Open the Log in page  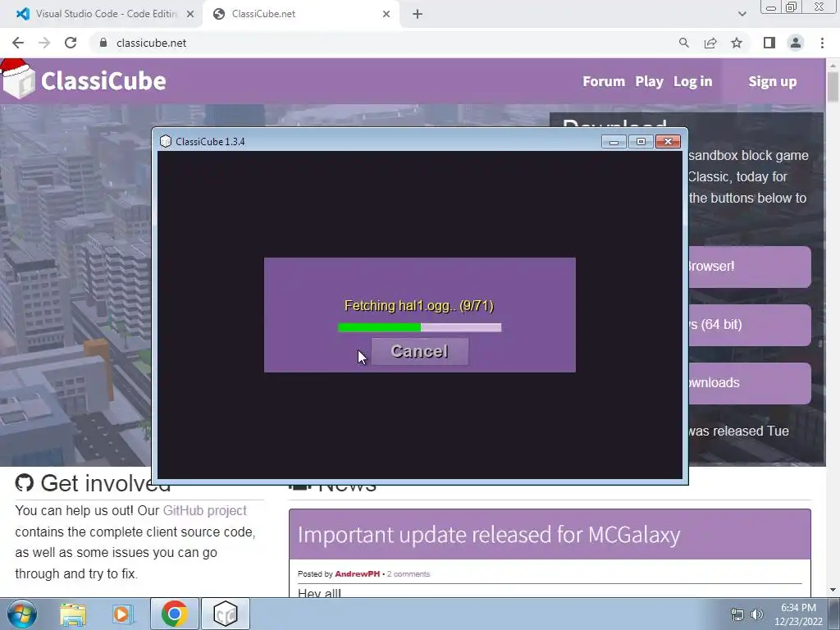(x=692, y=81)
